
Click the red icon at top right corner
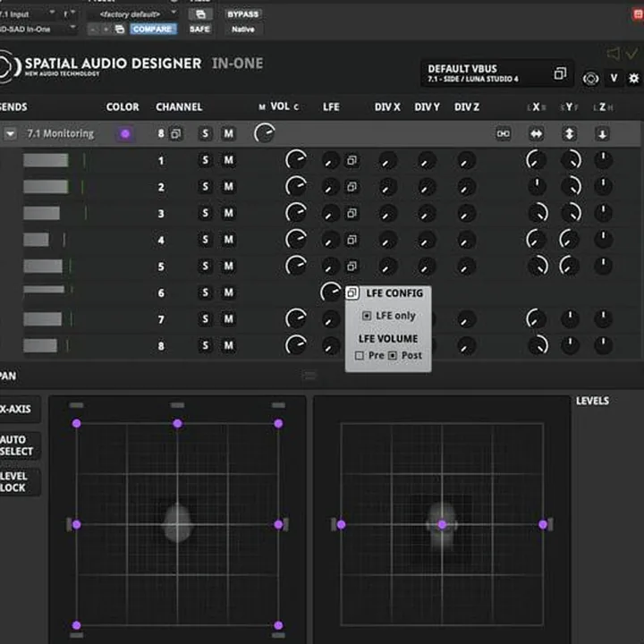pos(638,14)
